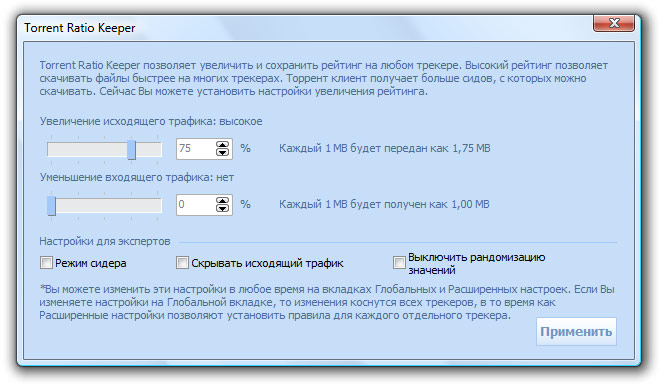This screenshot has width=659, height=384.
Task: Click the incoming traffic decrease slider thumb
Action: pos(51,205)
